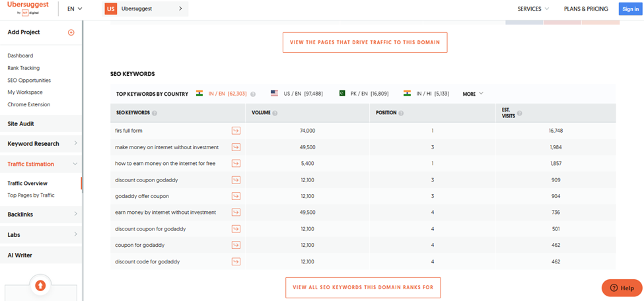
Task: Click the Pakistan flag icon
Action: [x=343, y=93]
